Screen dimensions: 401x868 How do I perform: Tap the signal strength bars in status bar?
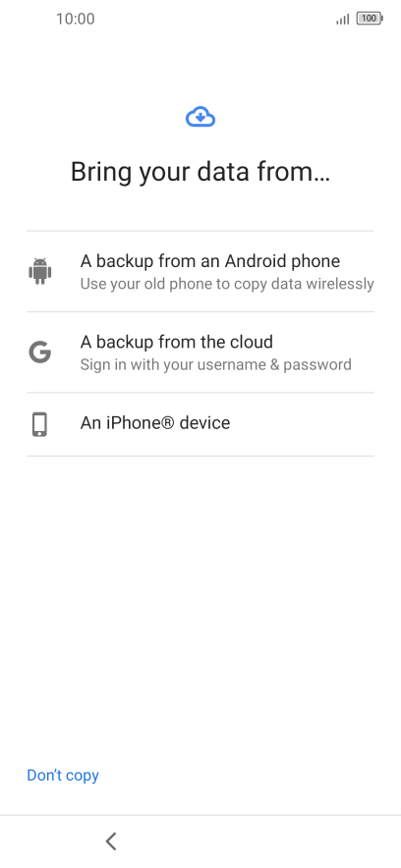[343, 19]
